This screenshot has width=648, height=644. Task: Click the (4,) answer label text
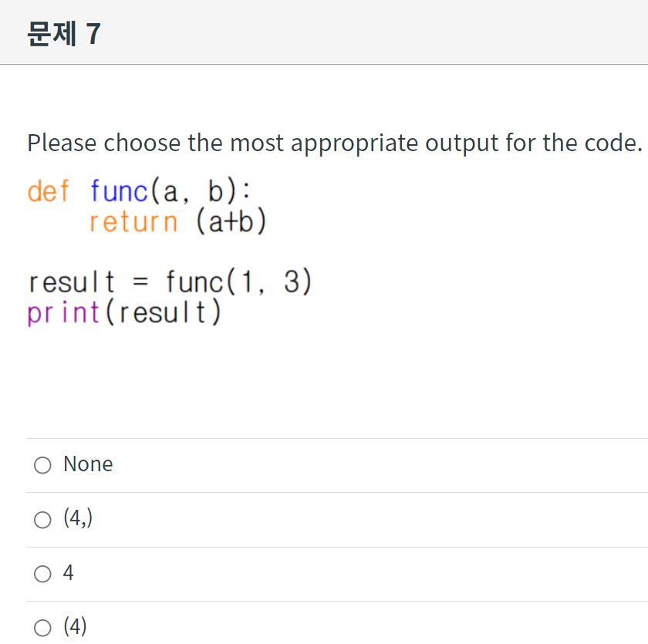(x=78, y=518)
